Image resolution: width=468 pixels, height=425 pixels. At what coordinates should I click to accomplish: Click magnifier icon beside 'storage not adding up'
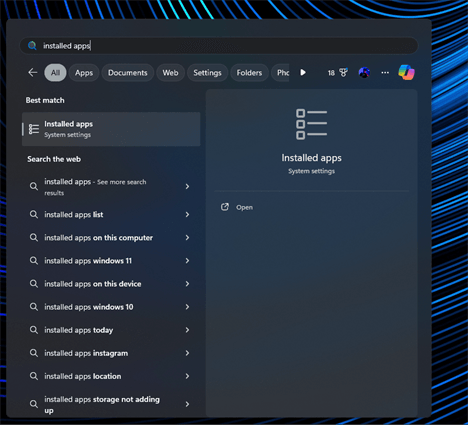[34, 404]
